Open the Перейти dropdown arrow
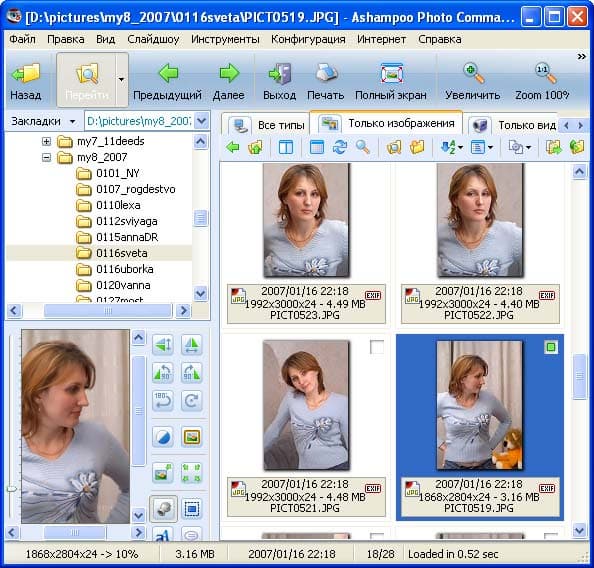Viewport: 594px width, 568px height. coord(121,80)
